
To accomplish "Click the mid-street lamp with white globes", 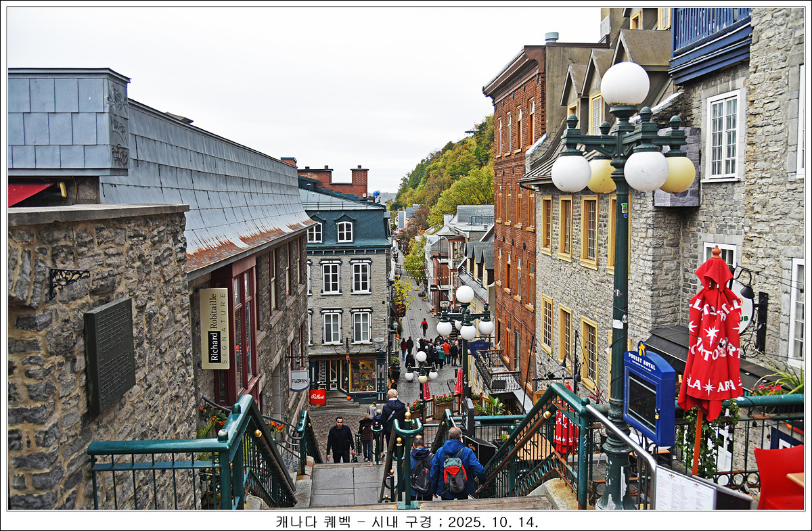I will (465, 315).
